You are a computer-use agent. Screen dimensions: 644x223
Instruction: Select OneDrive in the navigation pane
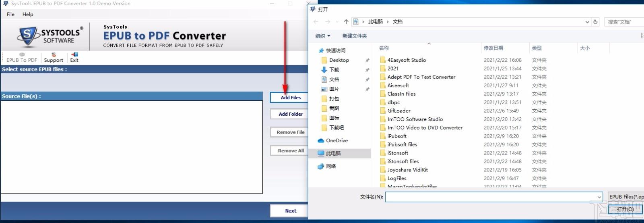pos(337,141)
